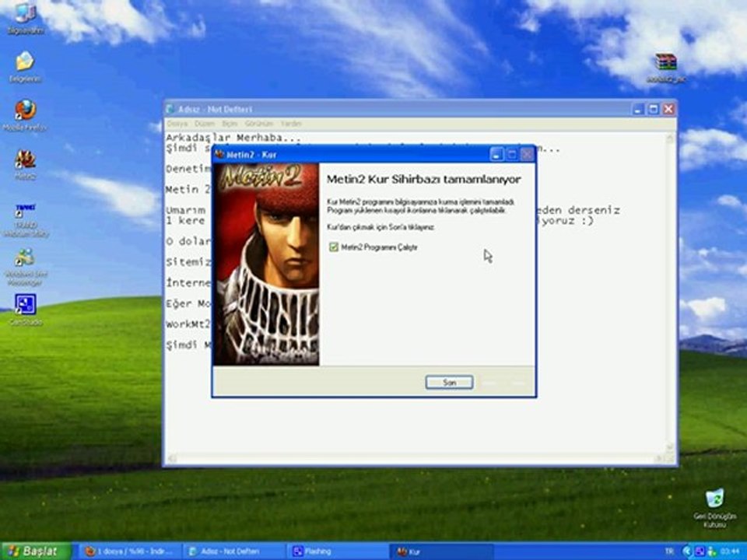The height and width of the screenshot is (560, 747).
Task: Click Notepad horizontal scrollbar left arrow
Action: tap(171, 459)
